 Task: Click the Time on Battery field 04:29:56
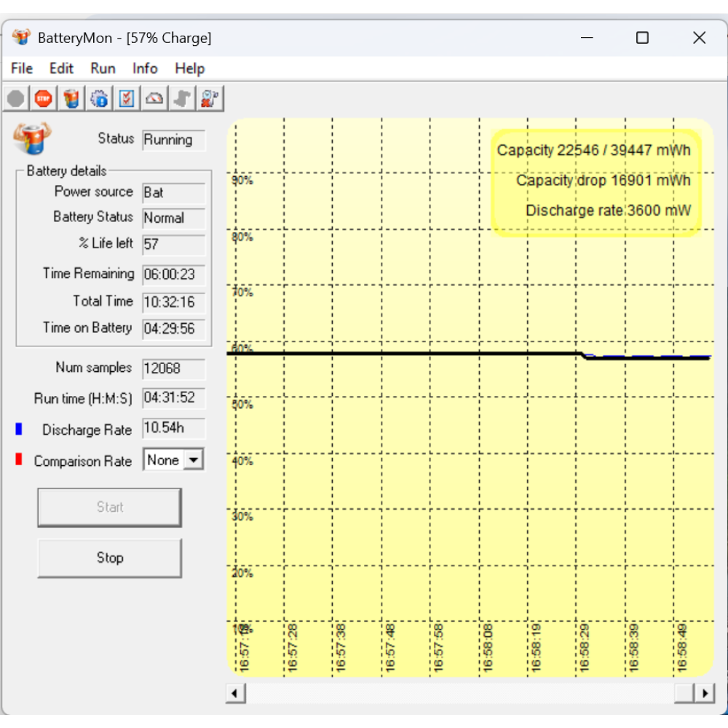(x=174, y=329)
